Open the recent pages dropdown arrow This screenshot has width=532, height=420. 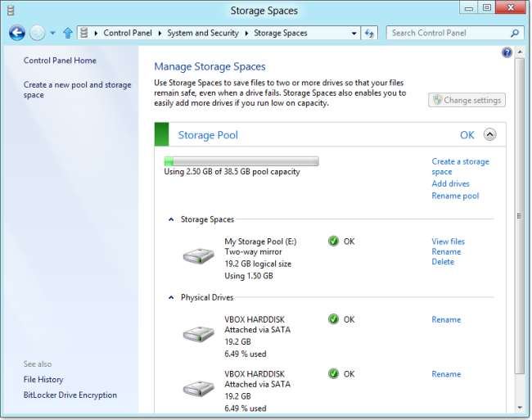[52, 34]
